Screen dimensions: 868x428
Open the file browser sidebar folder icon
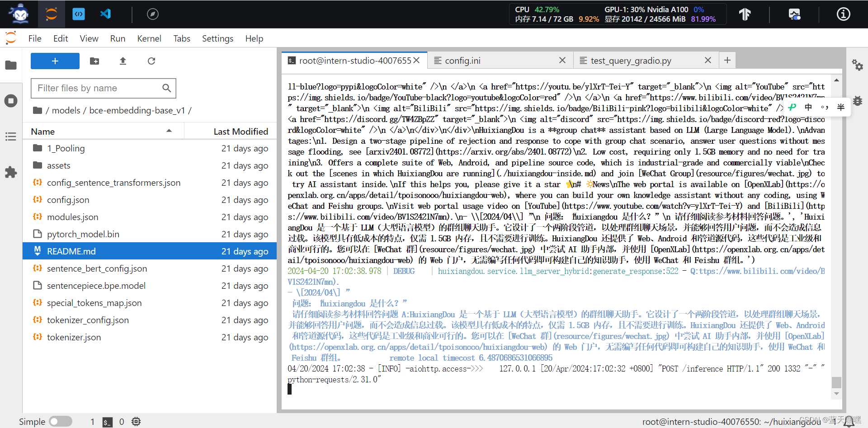pos(11,65)
